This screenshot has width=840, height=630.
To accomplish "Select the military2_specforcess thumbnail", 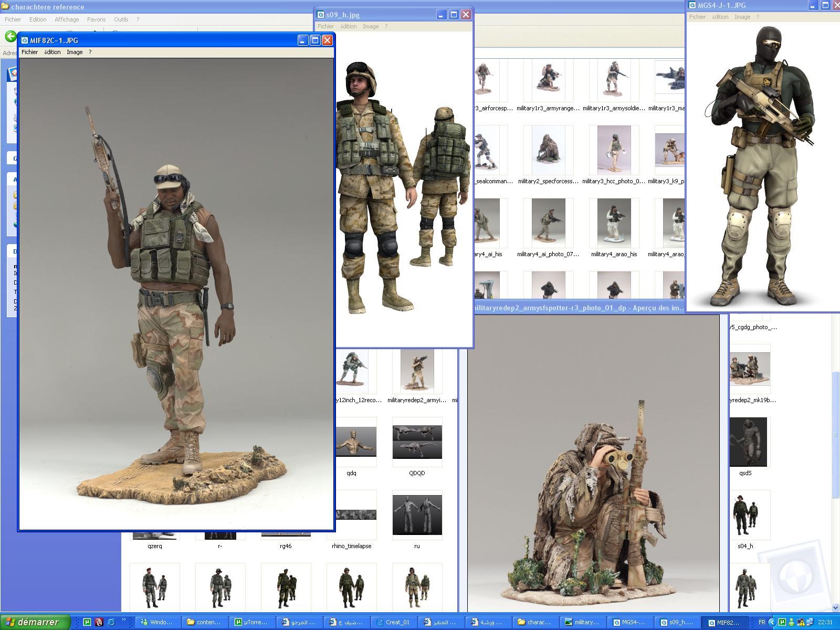I will [548, 150].
